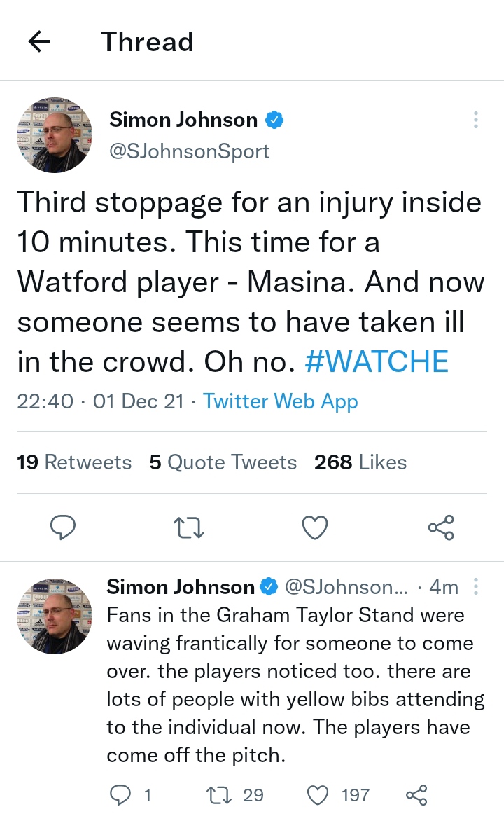504x828 pixels.
Task: View the 268 Likes list
Action: tap(360, 462)
